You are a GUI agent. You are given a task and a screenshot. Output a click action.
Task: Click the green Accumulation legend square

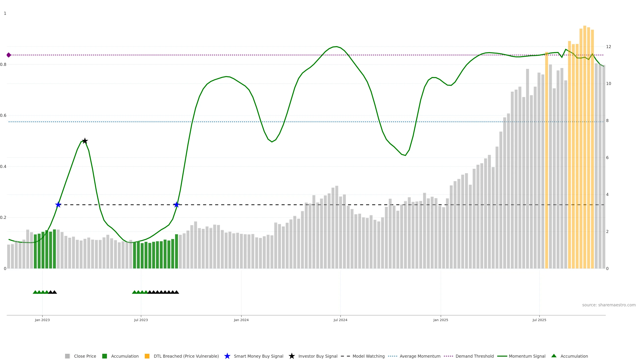[x=104, y=356]
